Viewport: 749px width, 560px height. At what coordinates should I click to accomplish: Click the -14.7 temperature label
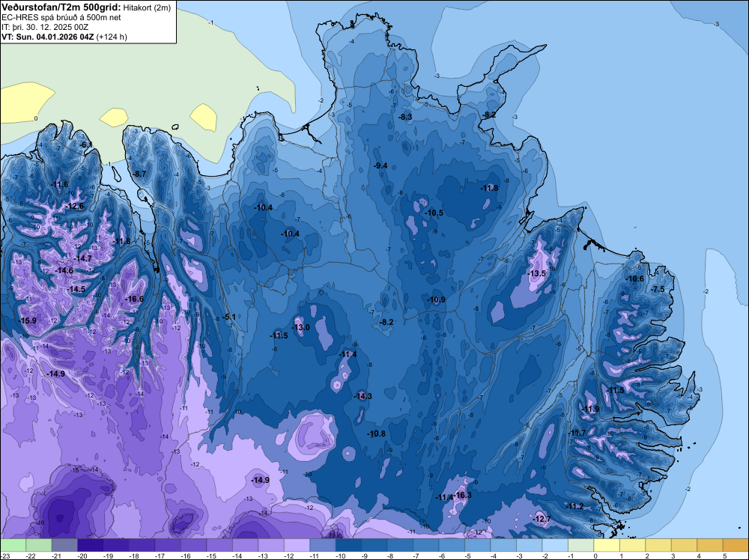tap(82, 258)
